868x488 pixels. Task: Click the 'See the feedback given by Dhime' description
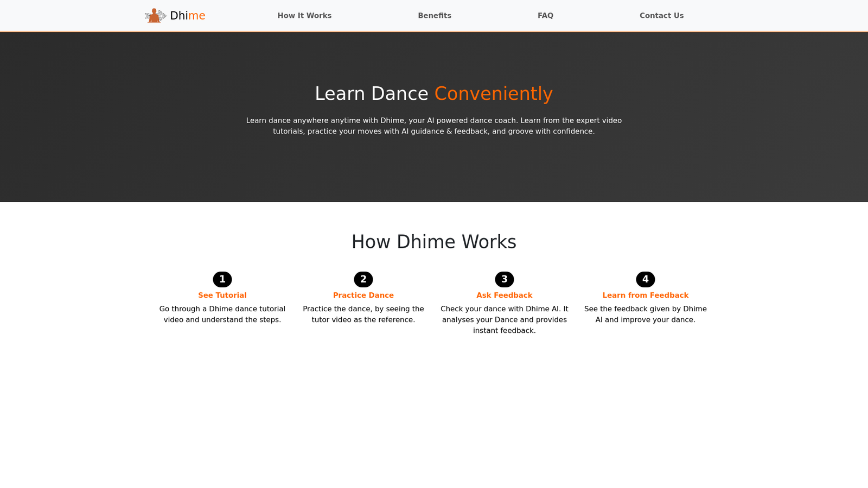tap(646, 314)
